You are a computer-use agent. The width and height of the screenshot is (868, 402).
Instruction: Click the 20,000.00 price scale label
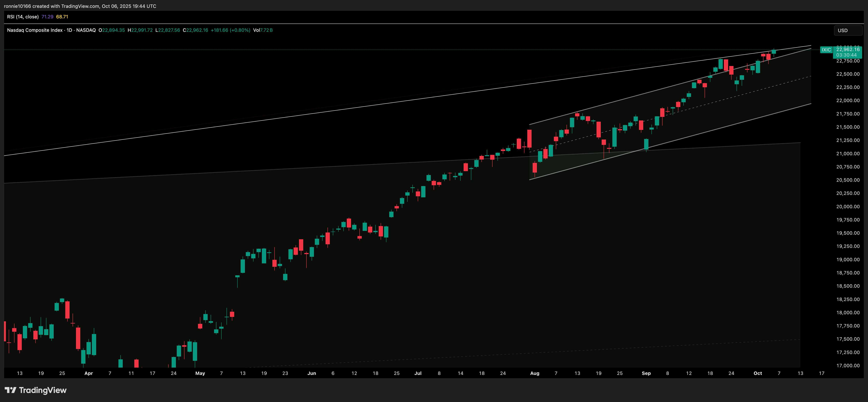[x=848, y=207]
